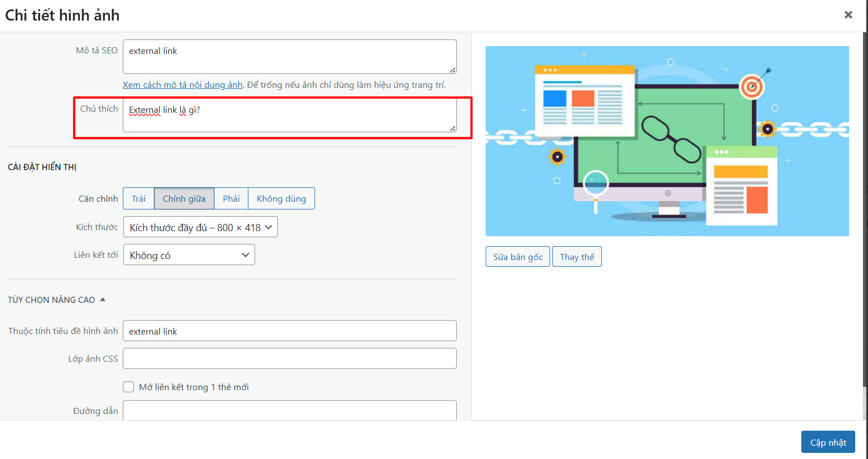The height and width of the screenshot is (459, 868).
Task: Click the Thay thế button
Action: point(577,257)
